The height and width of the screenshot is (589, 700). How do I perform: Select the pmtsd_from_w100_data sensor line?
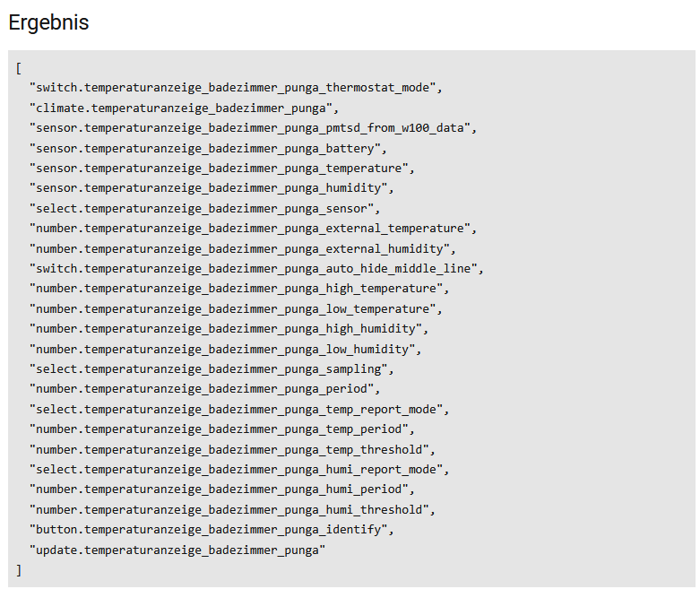click(253, 128)
